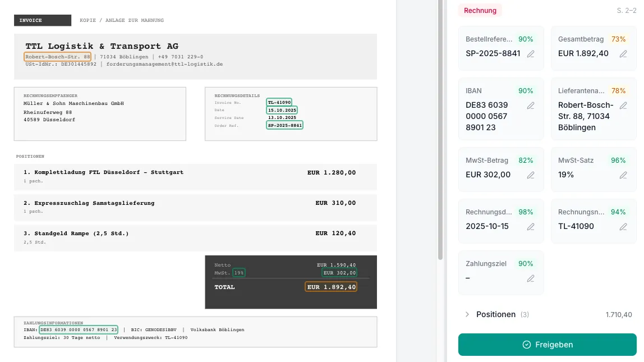The height and width of the screenshot is (362, 644).
Task: Click the highlighted 19% MwSt. rate
Action: (239, 273)
